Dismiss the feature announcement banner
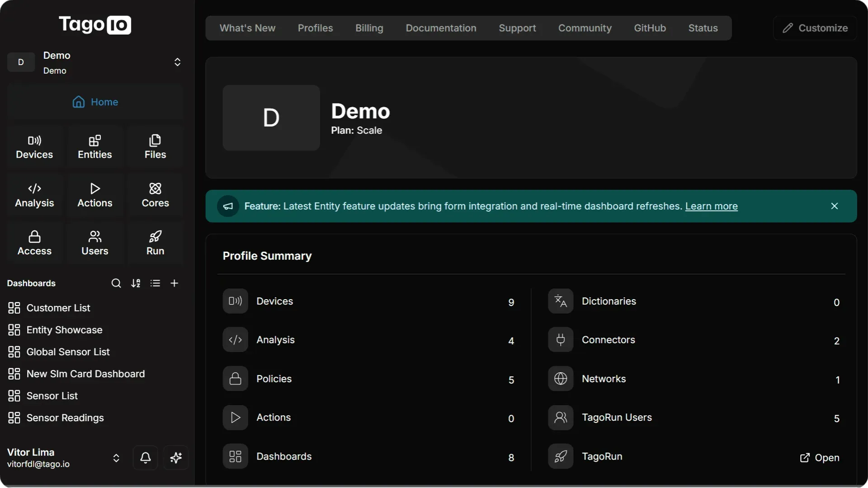Viewport: 868px width, 488px height. [834, 206]
